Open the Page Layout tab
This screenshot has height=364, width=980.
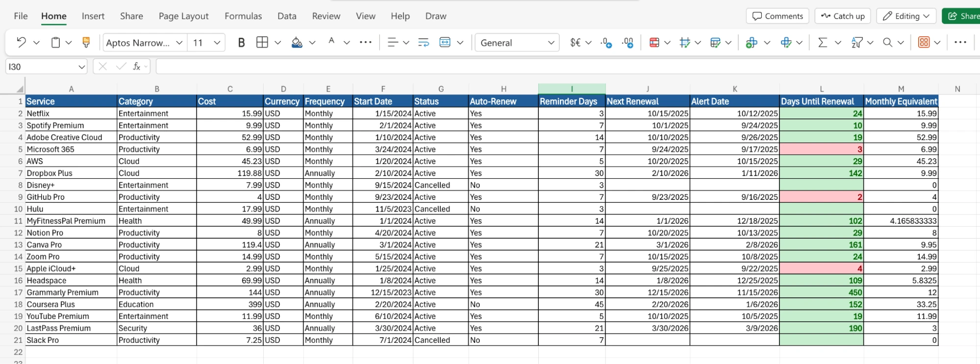pos(183,16)
